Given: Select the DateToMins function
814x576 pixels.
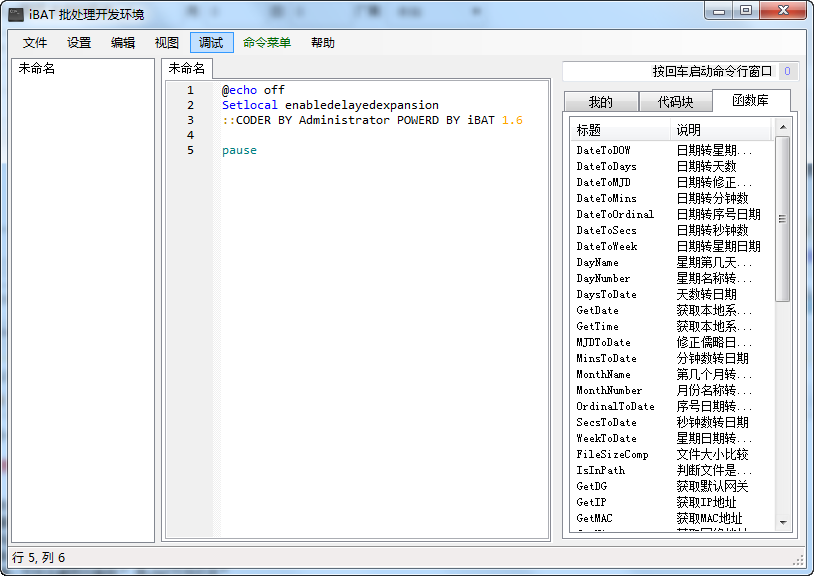Looking at the screenshot, I should pyautogui.click(x=606, y=199).
